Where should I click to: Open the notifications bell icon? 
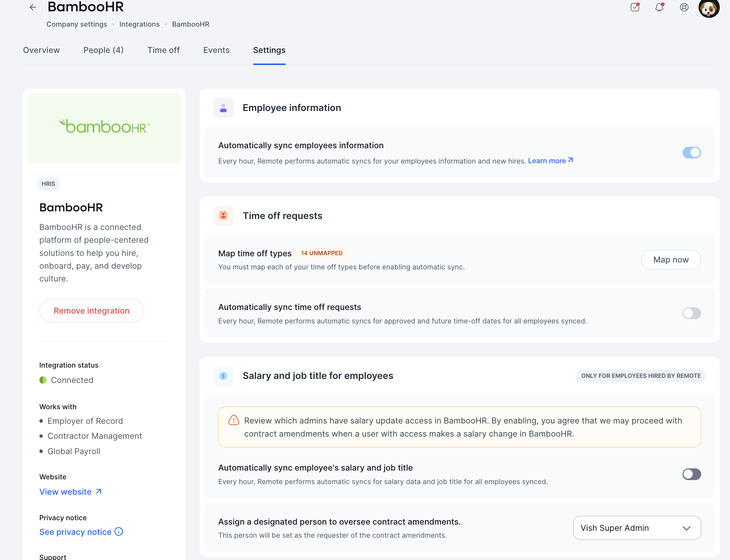(659, 7)
